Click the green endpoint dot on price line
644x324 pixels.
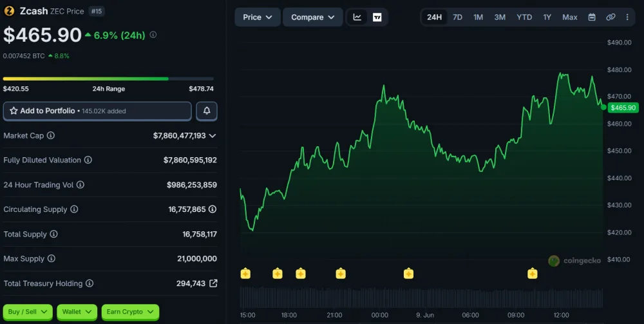pos(603,107)
